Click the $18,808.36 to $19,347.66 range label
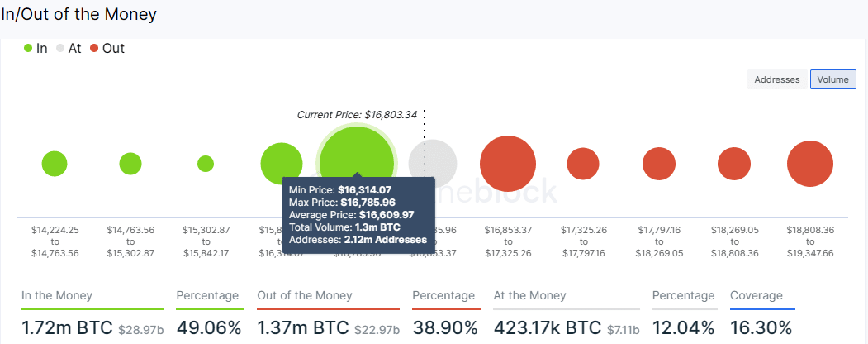Viewport: 868px width, 344px height. (810, 240)
